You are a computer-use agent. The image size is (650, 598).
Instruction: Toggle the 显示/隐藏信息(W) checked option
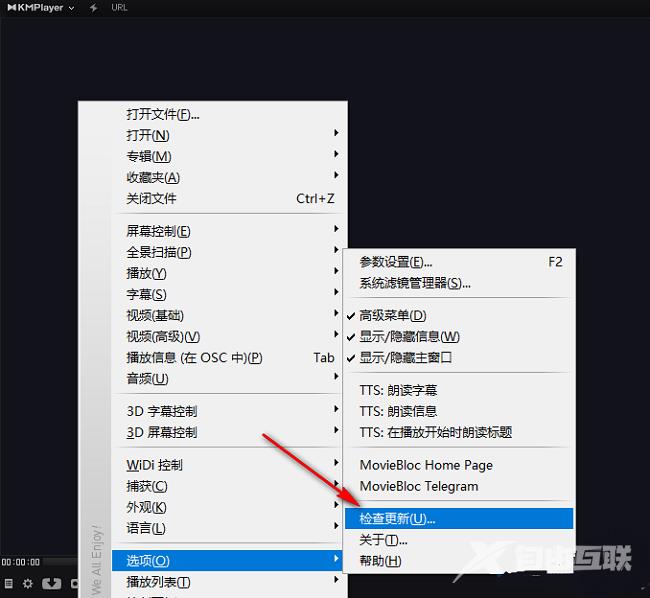coord(459,337)
